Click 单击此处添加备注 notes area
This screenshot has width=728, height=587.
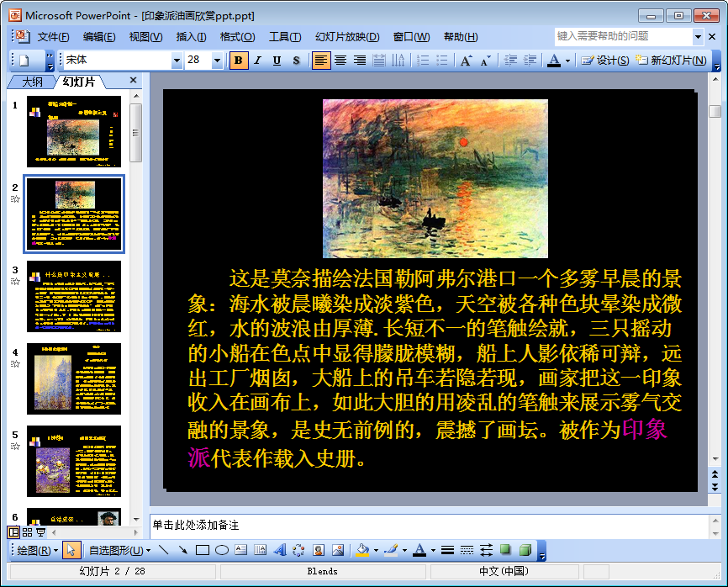430,526
